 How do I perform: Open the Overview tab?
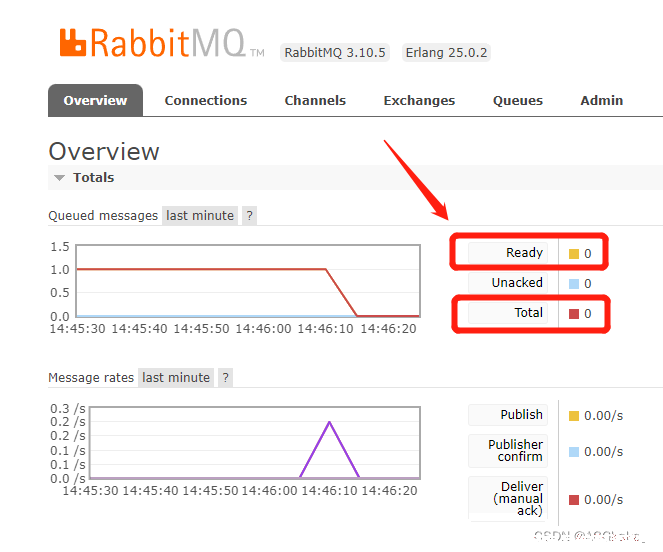[96, 100]
